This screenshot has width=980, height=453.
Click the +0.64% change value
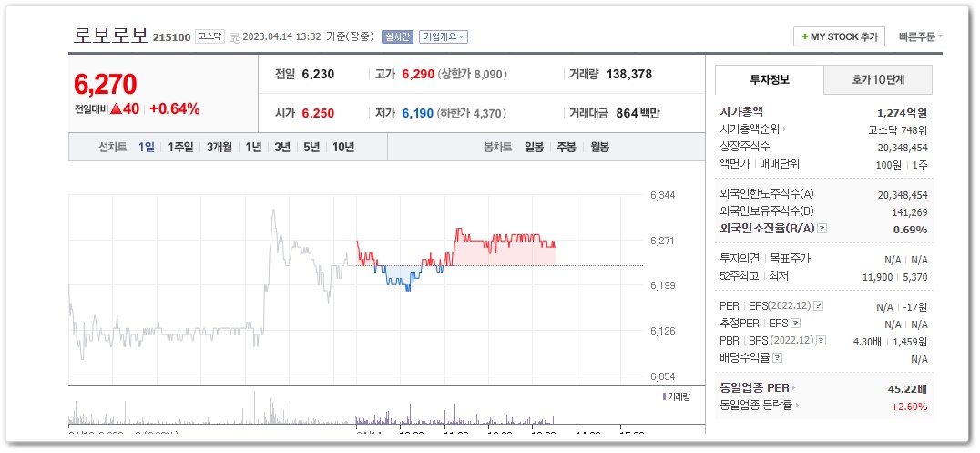[x=174, y=108]
